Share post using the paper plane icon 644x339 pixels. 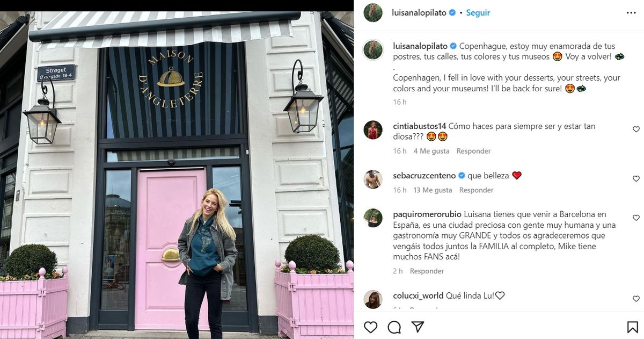tap(418, 327)
